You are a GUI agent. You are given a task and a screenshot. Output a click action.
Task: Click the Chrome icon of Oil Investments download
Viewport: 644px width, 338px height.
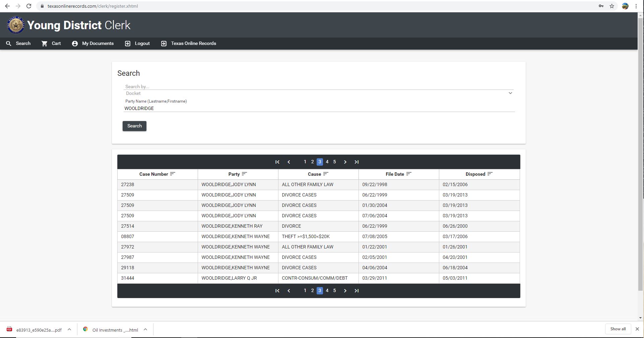85,329
